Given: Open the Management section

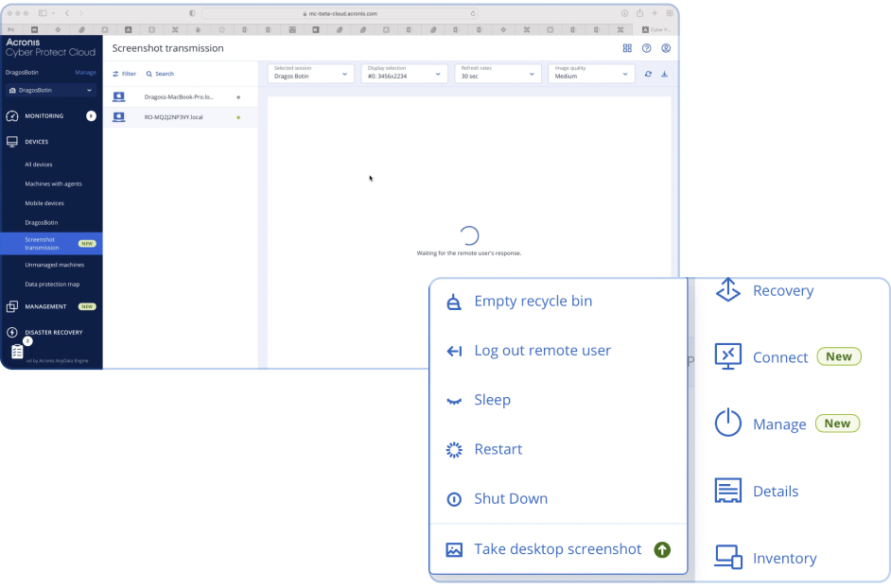Looking at the screenshot, I should coord(51,307).
